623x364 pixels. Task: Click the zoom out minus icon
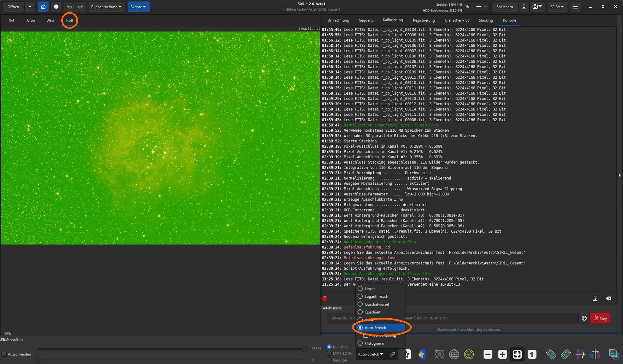(x=488, y=354)
